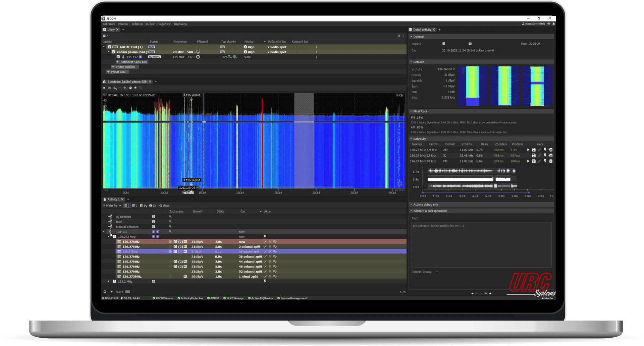Click the headphones icon in the Aktivity player
Viewport: 644px width, 346px height.
click(x=105, y=292)
